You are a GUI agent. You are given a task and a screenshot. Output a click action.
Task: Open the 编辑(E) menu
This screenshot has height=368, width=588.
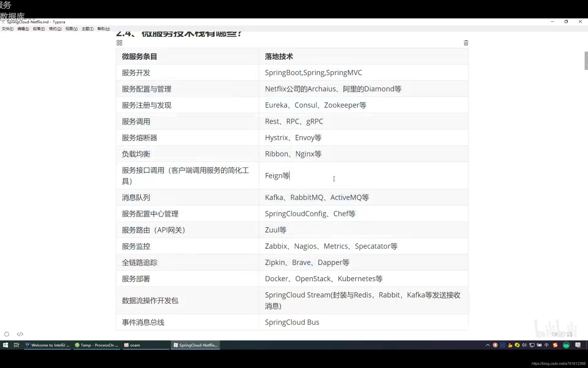tap(23, 29)
